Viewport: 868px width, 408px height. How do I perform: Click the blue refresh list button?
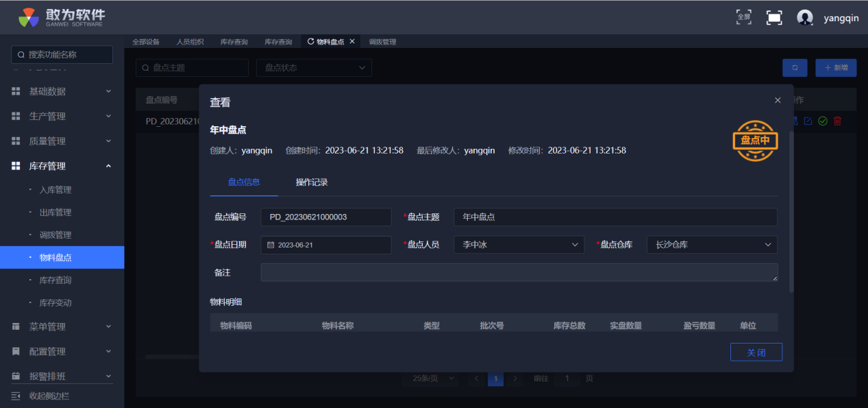795,68
